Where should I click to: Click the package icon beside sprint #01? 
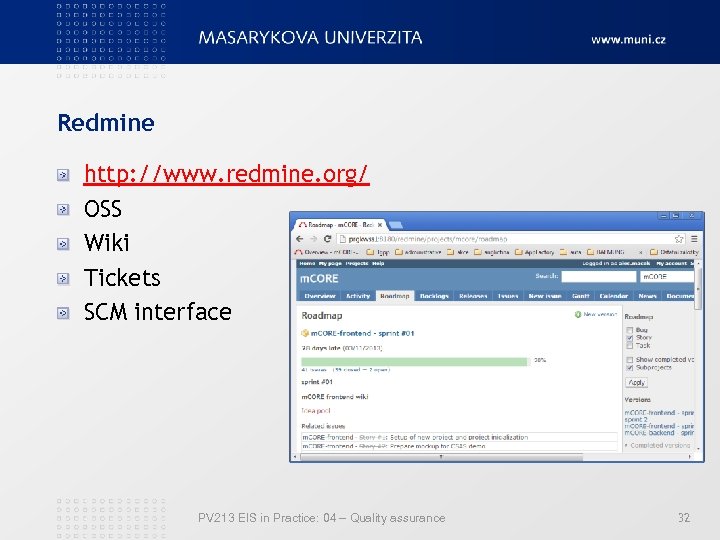(305, 333)
